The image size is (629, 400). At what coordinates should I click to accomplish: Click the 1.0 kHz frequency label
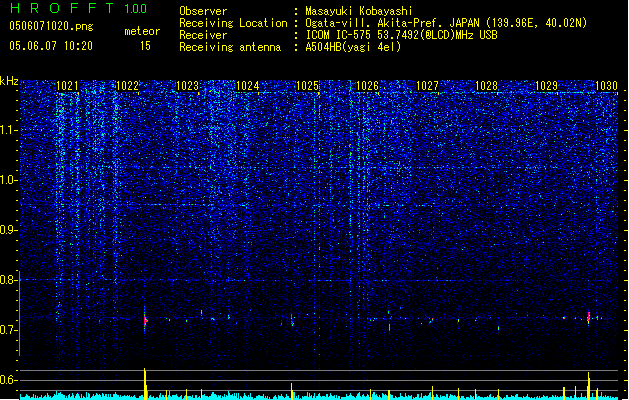(8, 180)
